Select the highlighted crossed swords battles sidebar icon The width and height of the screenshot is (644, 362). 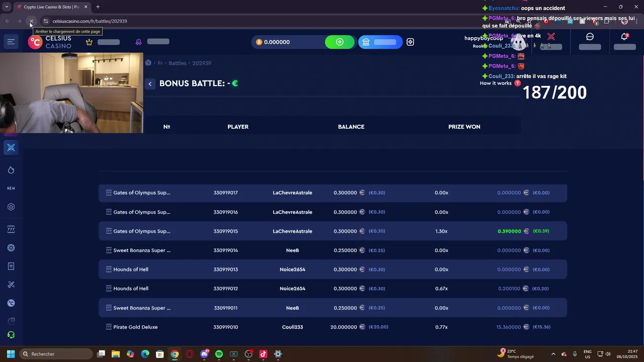pyautogui.click(x=11, y=147)
